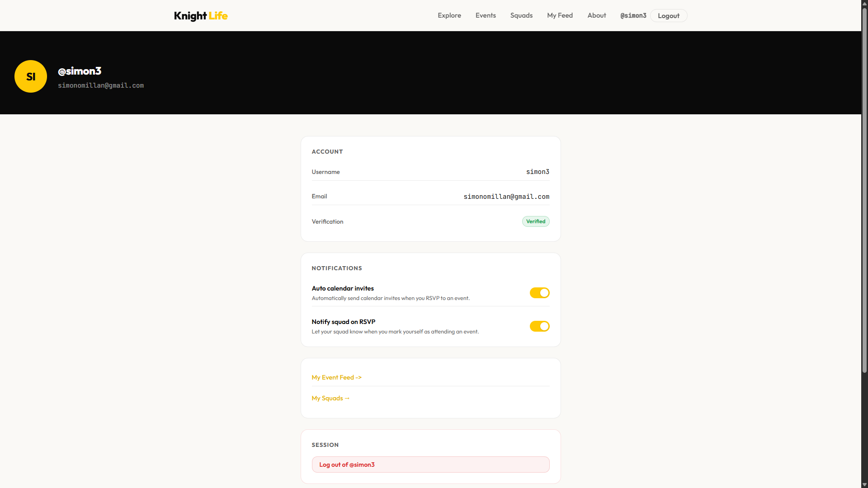Image resolution: width=868 pixels, height=488 pixels.
Task: Open the Explore nav item
Action: (449, 15)
